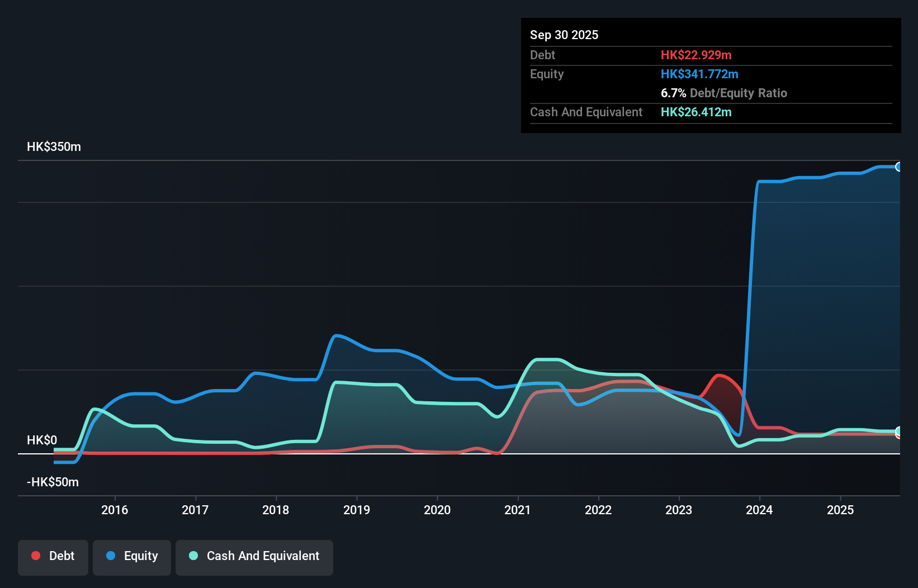Click the 2025 x-axis label
This screenshot has height=588, width=918.
click(x=840, y=510)
